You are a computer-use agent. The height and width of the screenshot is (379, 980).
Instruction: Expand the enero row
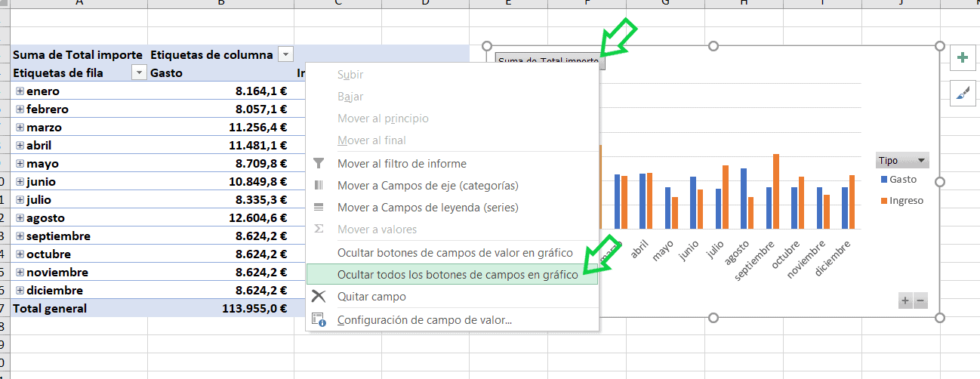pyautogui.click(x=20, y=91)
